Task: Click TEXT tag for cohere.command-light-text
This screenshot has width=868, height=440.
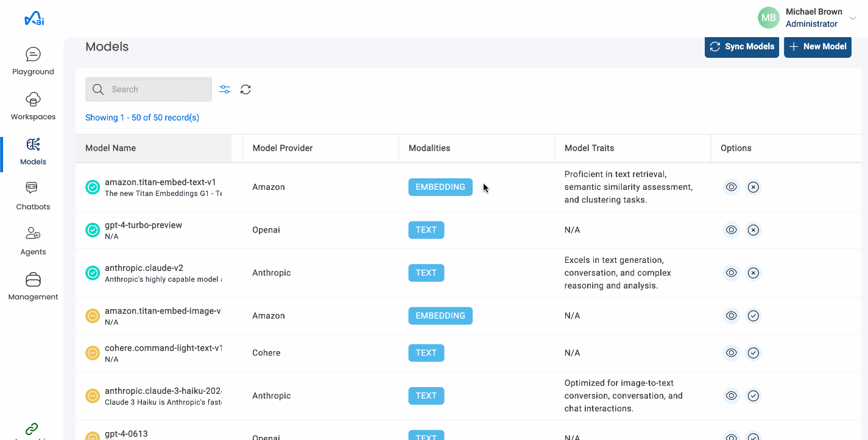Action: (426, 353)
